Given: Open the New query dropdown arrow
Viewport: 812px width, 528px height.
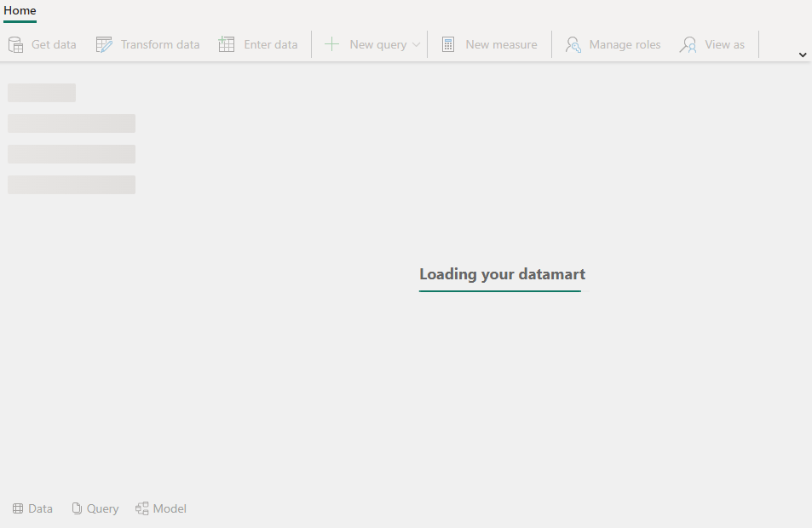Looking at the screenshot, I should 416,44.
